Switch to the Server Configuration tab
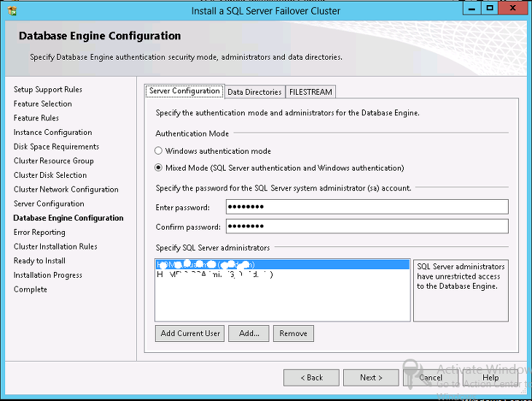Image resolution: width=532 pixels, height=401 pixels. pos(184,91)
